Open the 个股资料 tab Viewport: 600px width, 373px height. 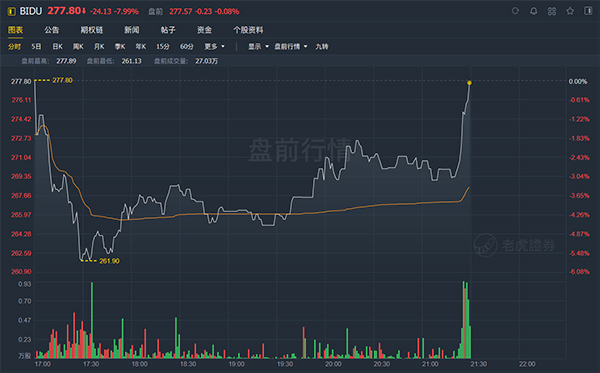(248, 30)
